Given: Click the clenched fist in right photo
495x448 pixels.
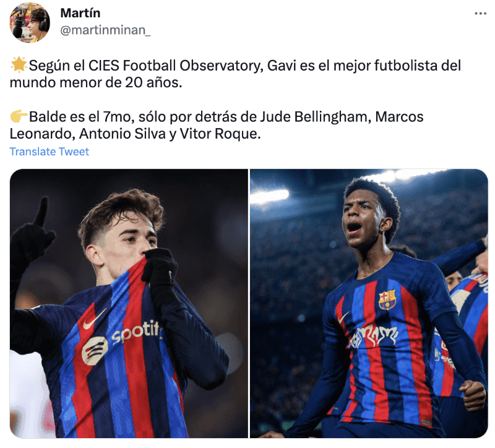Looking at the screenshot, I should coord(473,395).
